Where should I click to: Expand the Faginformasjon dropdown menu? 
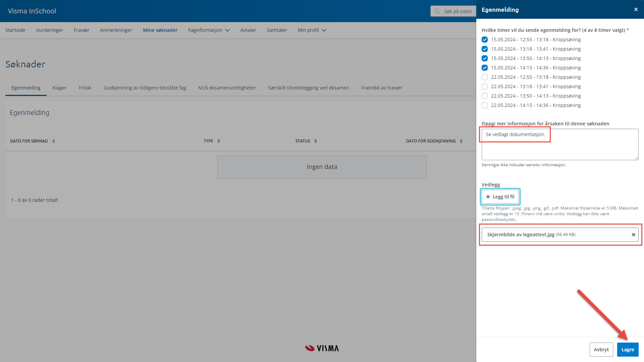click(x=209, y=30)
